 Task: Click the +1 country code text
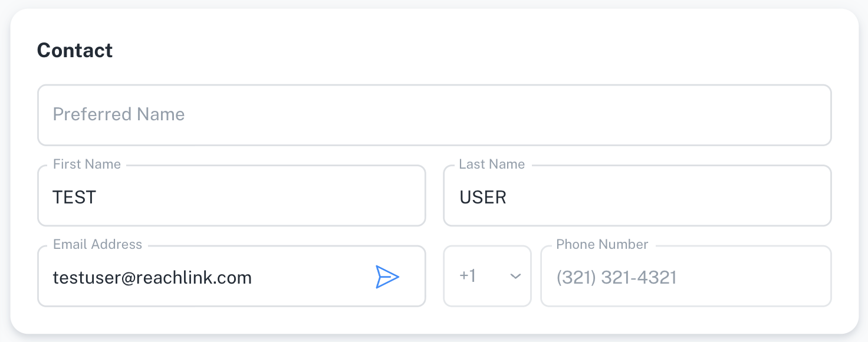(x=468, y=276)
